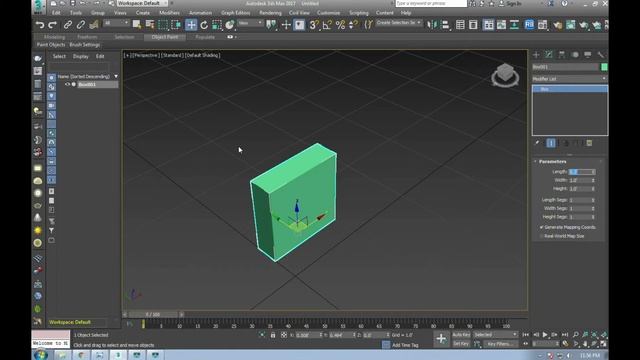Click the Paint Objects panel label
Viewport: 640px width, 360px height.
point(51,45)
